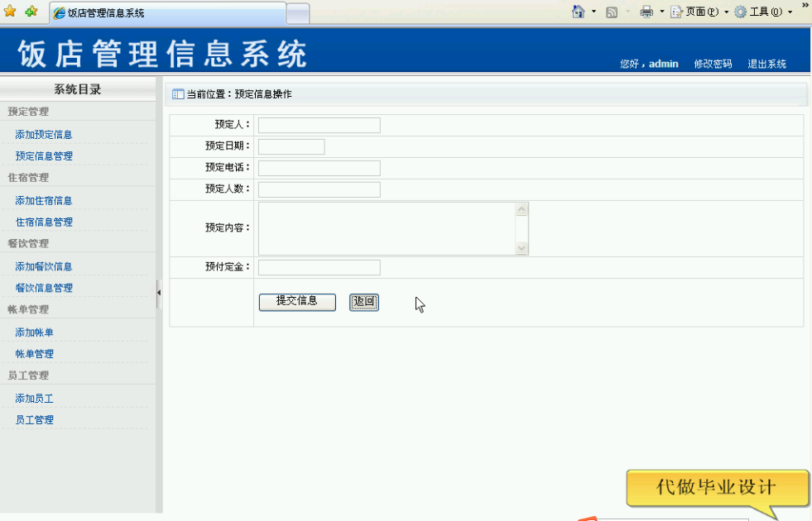Viewport: 812px width, 521px height.
Task: Click the 修改密码 link
Action: (x=713, y=65)
